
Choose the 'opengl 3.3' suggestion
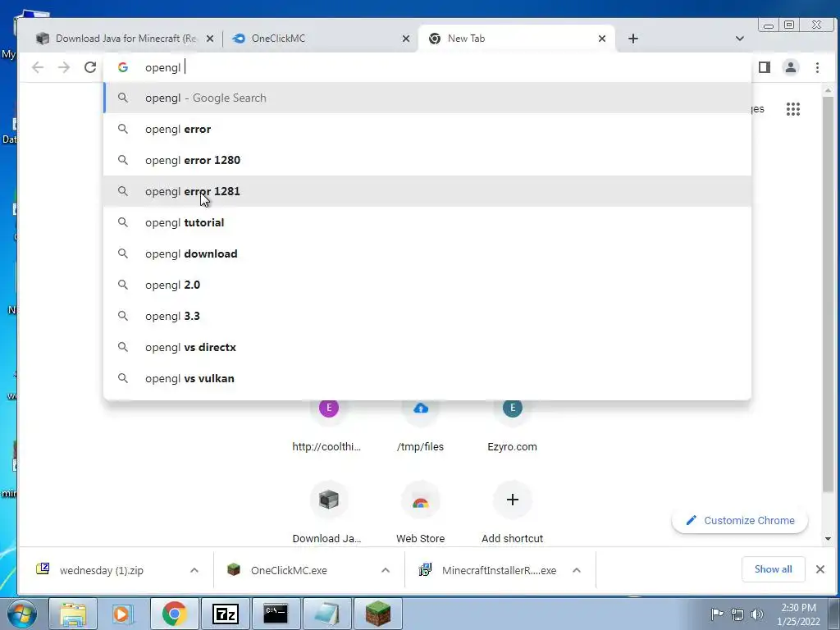(427, 316)
